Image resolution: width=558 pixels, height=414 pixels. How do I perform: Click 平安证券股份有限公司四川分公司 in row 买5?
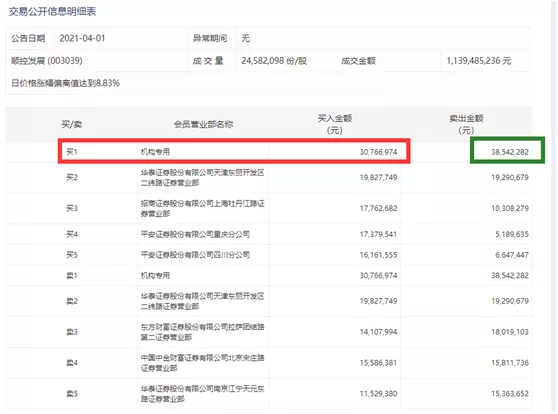coord(195,255)
